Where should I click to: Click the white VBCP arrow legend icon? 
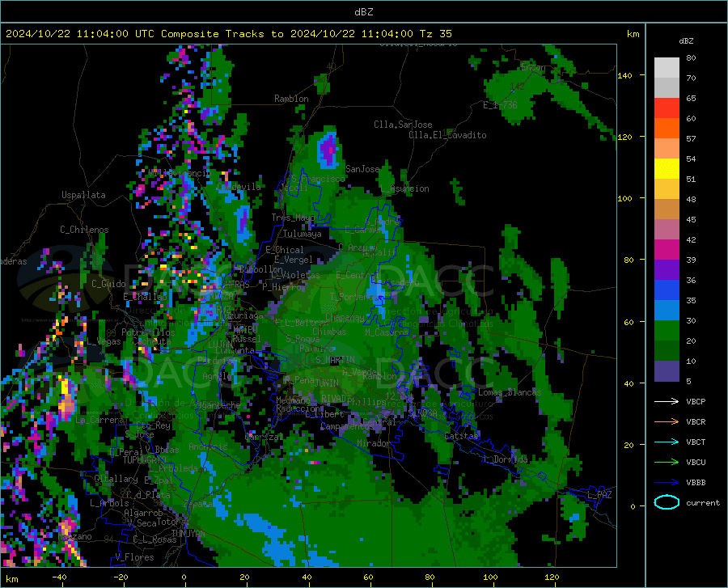[x=667, y=401]
